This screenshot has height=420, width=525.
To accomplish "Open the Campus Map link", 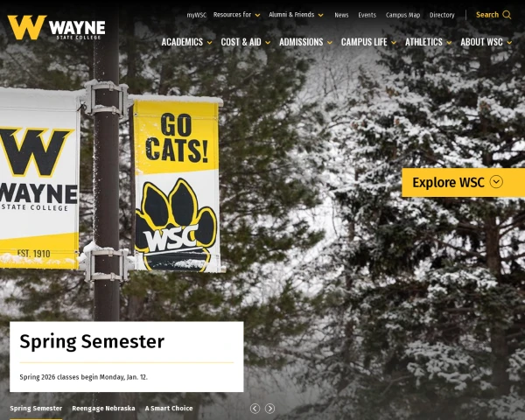I will point(402,15).
